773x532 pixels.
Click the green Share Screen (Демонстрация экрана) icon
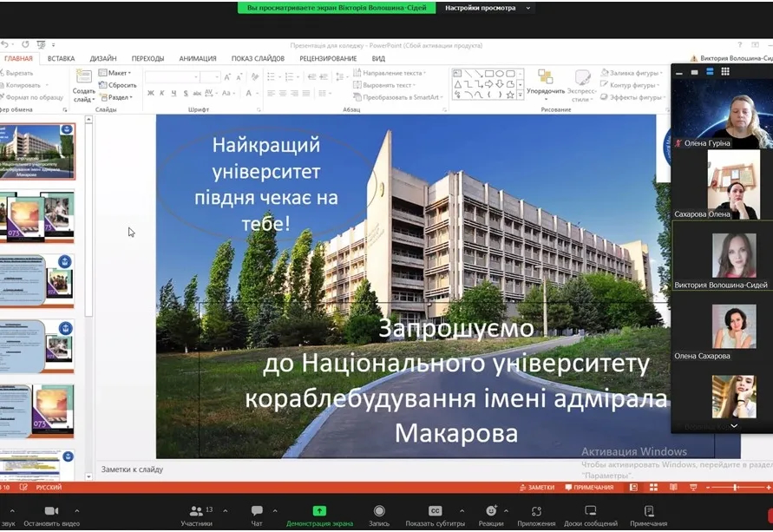point(319,511)
